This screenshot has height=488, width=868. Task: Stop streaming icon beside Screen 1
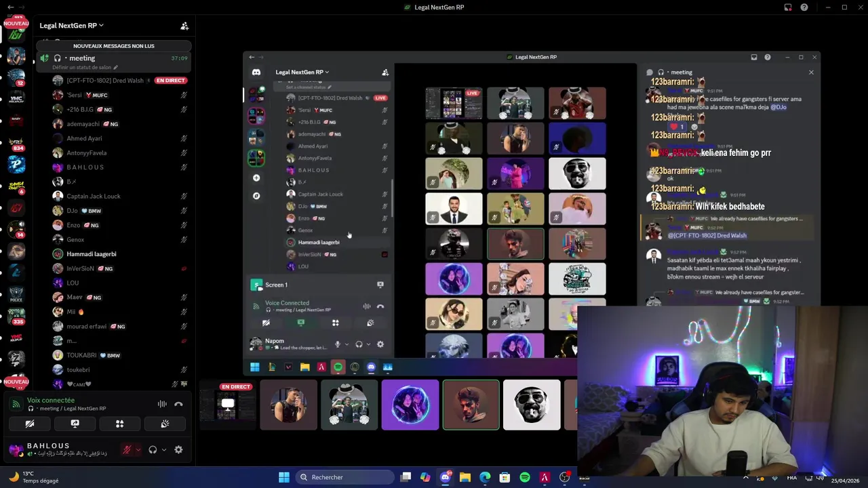(380, 285)
